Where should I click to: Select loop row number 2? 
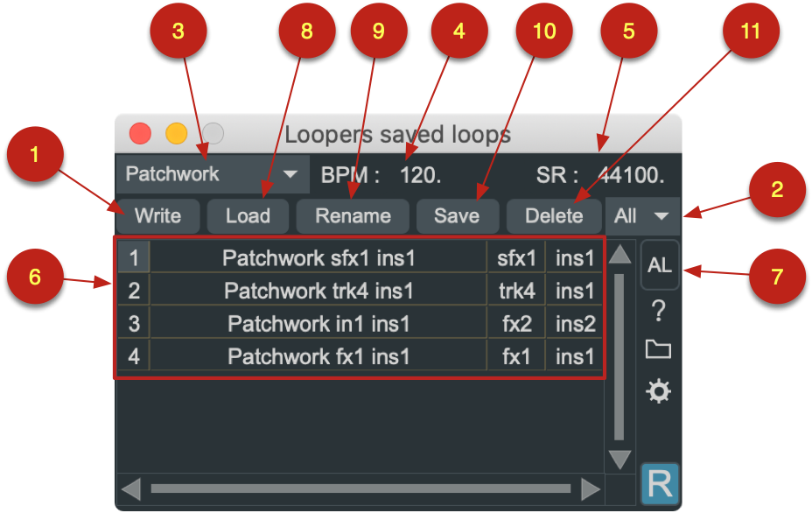(134, 290)
